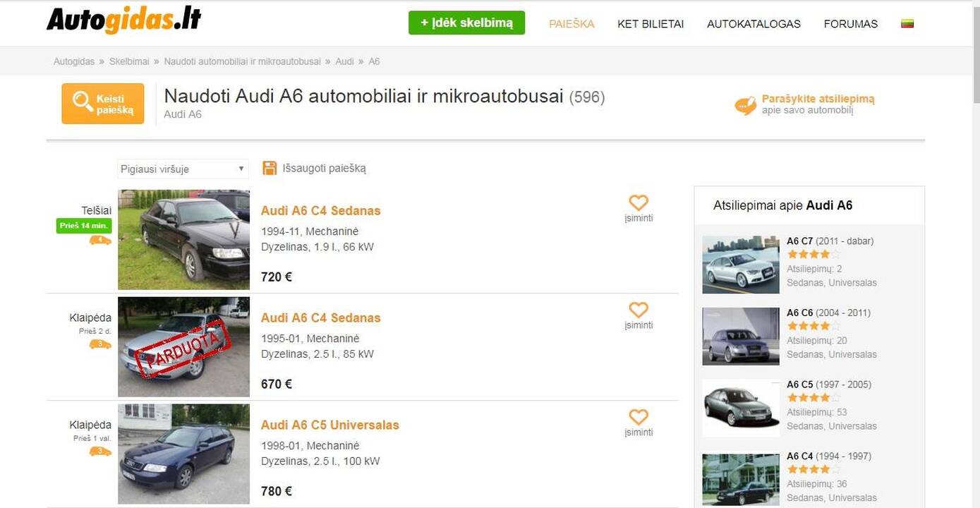Click the save search floppy disk icon
Screen dimensions: 980x508
270,168
